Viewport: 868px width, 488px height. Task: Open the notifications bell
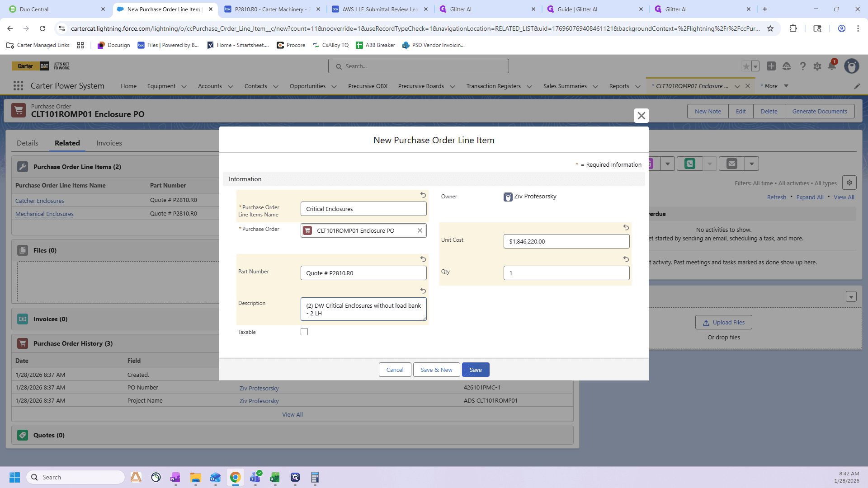[832, 66]
